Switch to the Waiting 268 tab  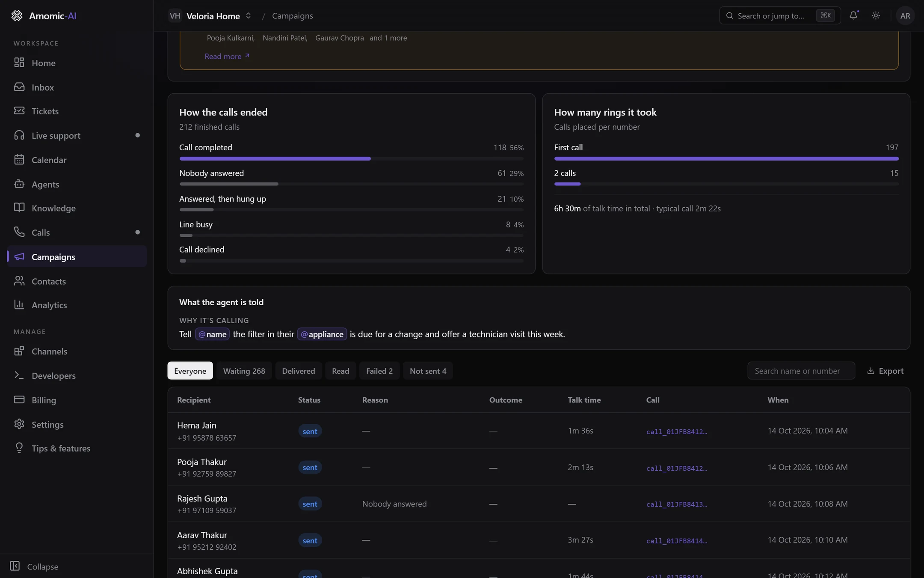244,371
